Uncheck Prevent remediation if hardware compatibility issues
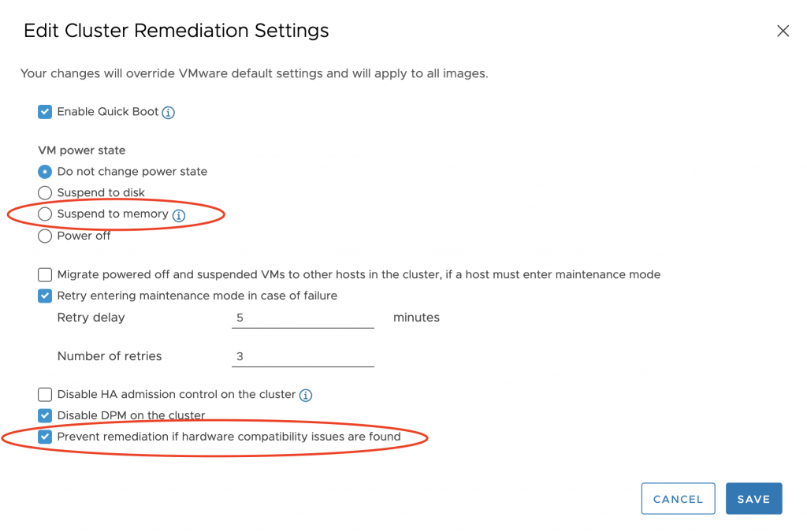This screenshot has width=807, height=532. coord(45,437)
